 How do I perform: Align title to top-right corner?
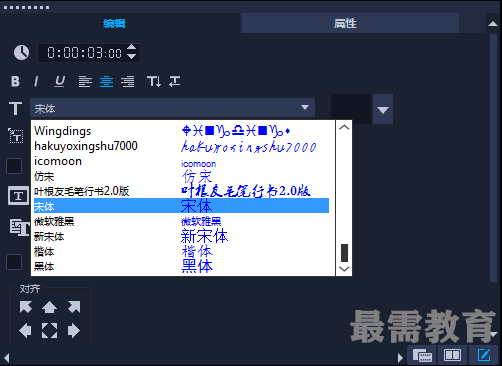click(x=74, y=307)
